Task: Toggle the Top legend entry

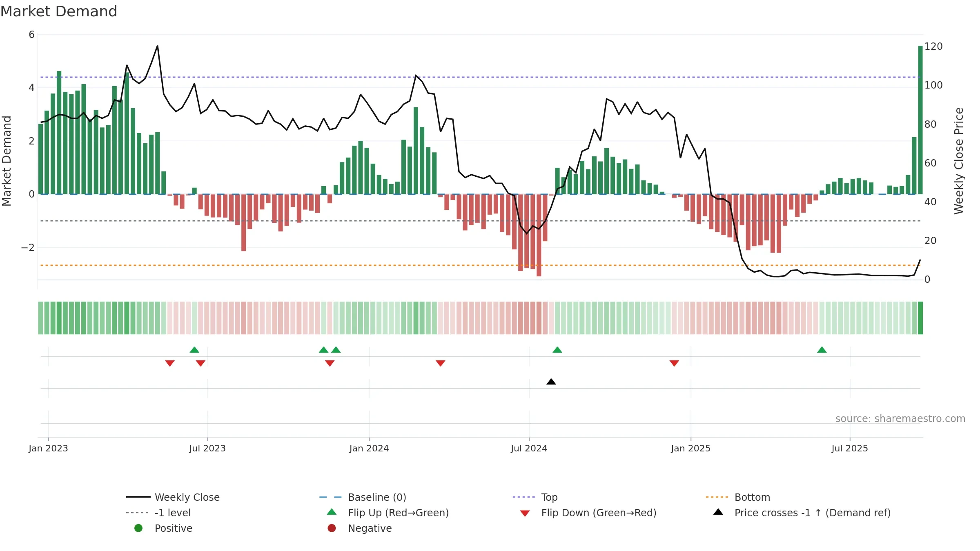Action: click(535, 497)
